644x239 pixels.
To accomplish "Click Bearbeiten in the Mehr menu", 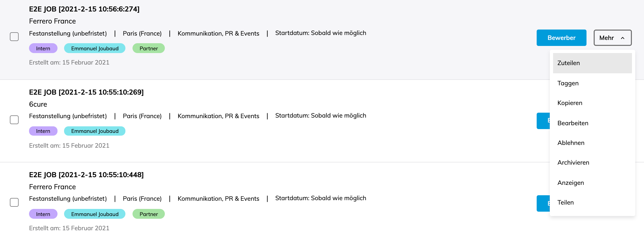I will (x=573, y=123).
